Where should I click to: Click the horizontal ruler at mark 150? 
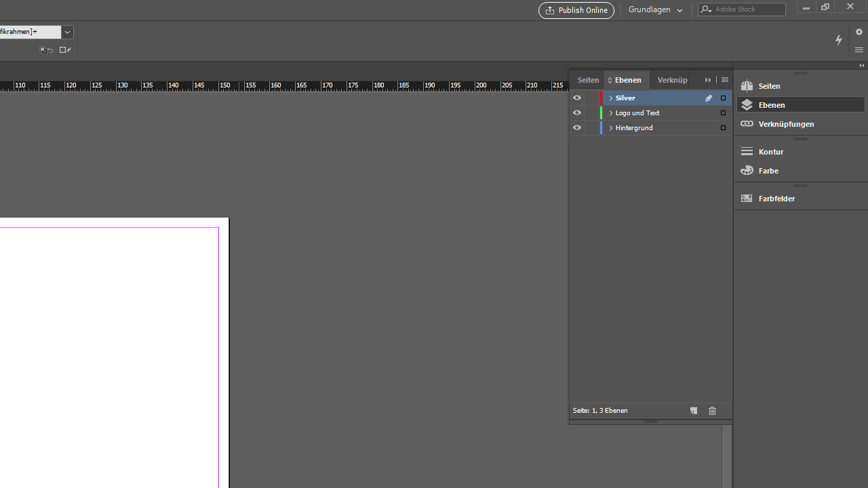click(226, 86)
